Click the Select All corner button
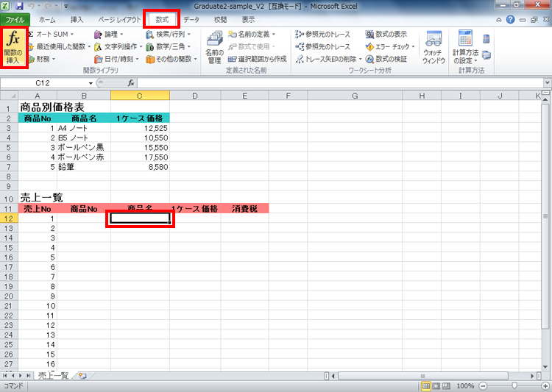 tap(9, 96)
